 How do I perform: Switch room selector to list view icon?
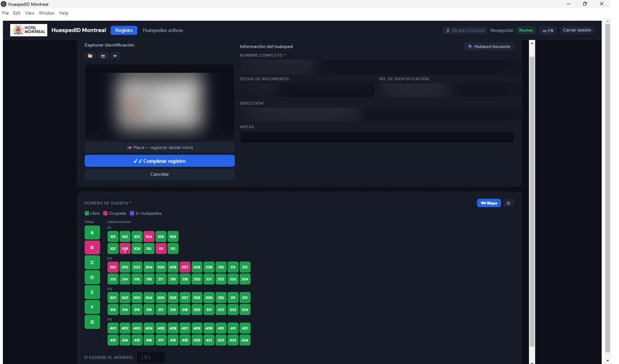click(x=508, y=203)
